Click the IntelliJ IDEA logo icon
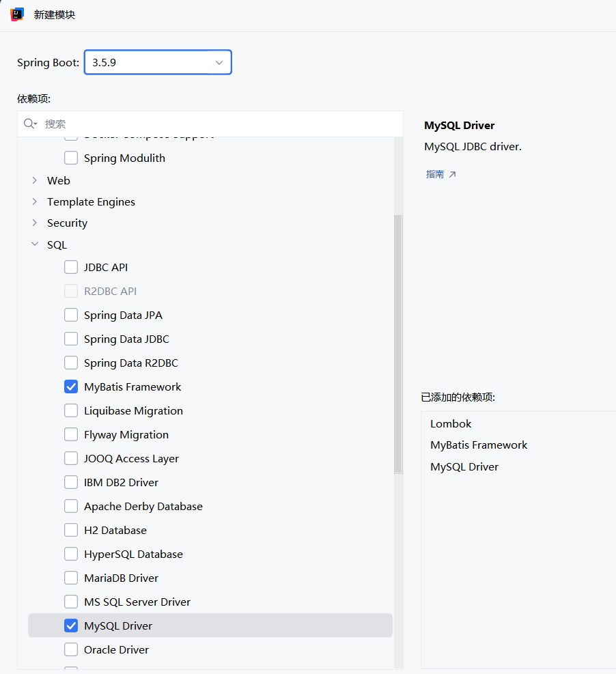The height and width of the screenshot is (674, 616). tap(17, 14)
